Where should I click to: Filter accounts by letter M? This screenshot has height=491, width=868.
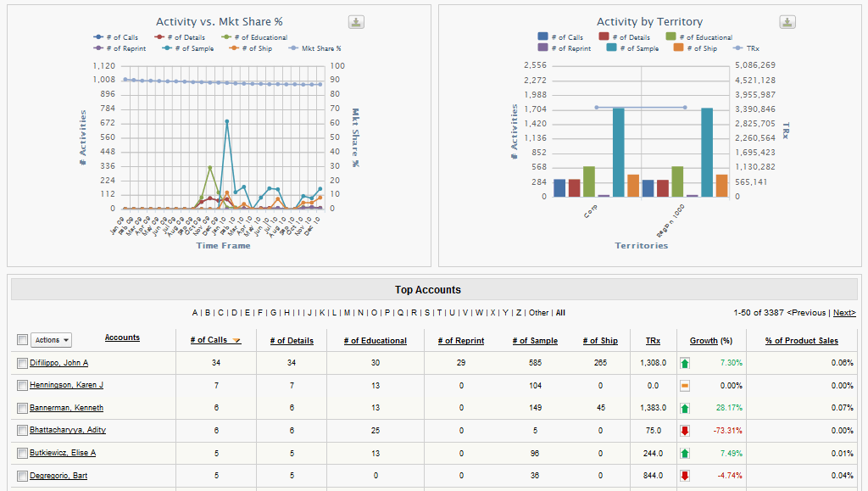tap(348, 313)
